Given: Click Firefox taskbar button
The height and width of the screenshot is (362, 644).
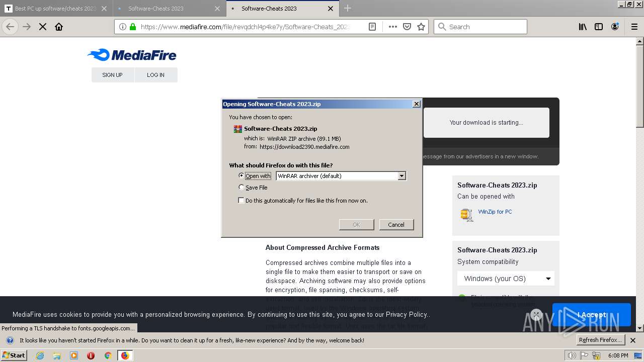Looking at the screenshot, I should (125, 355).
